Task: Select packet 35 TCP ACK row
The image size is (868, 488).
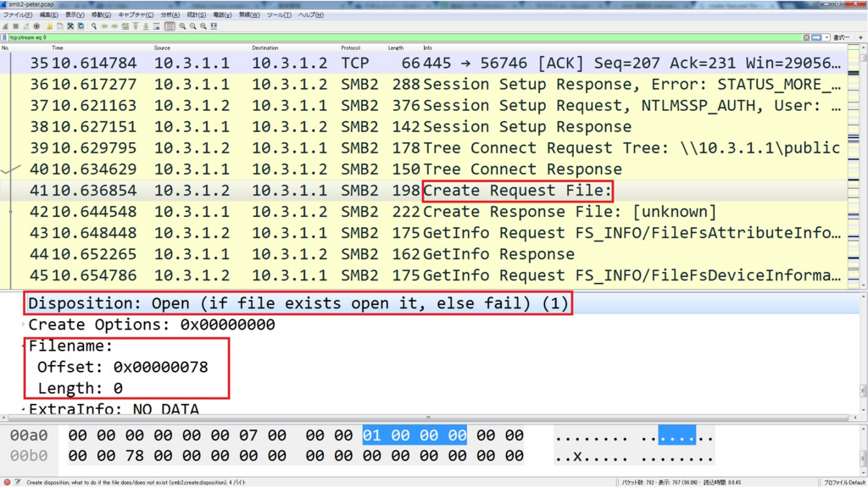Action: [424, 63]
